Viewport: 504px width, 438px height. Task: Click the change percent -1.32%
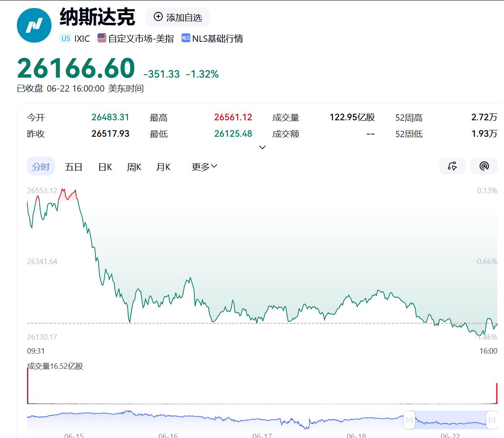(x=202, y=74)
